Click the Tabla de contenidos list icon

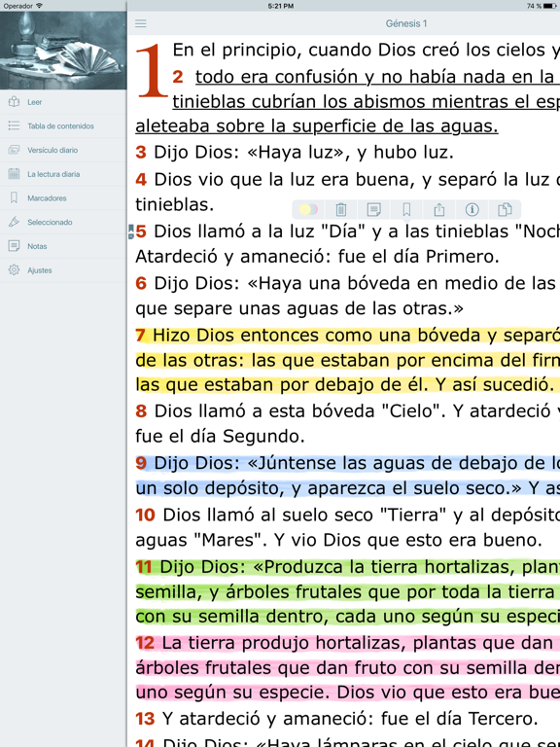click(x=14, y=125)
